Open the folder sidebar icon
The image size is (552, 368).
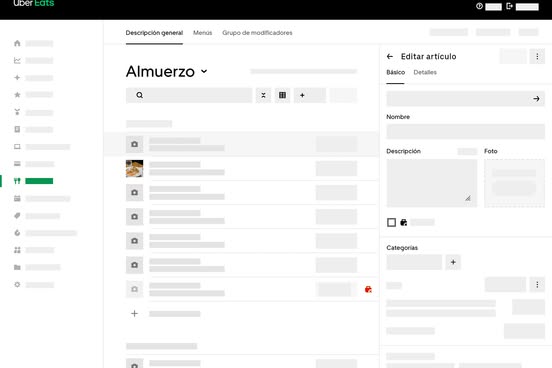(17, 267)
